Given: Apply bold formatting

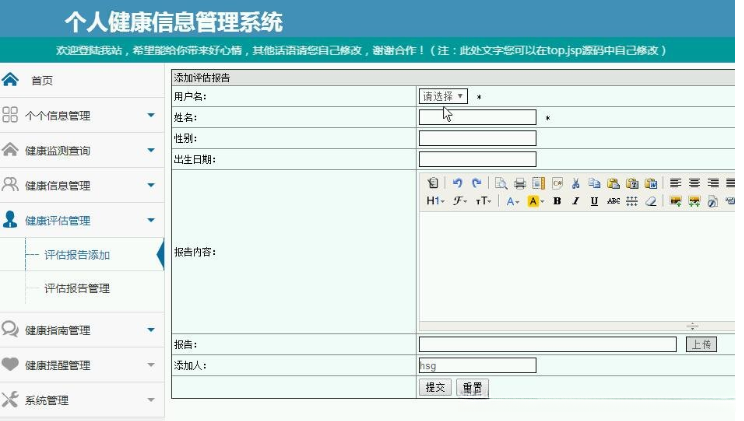Looking at the screenshot, I should tap(557, 201).
